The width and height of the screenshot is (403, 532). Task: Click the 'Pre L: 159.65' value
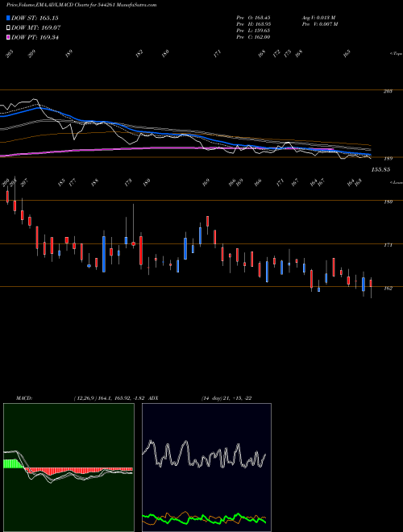(x=253, y=30)
